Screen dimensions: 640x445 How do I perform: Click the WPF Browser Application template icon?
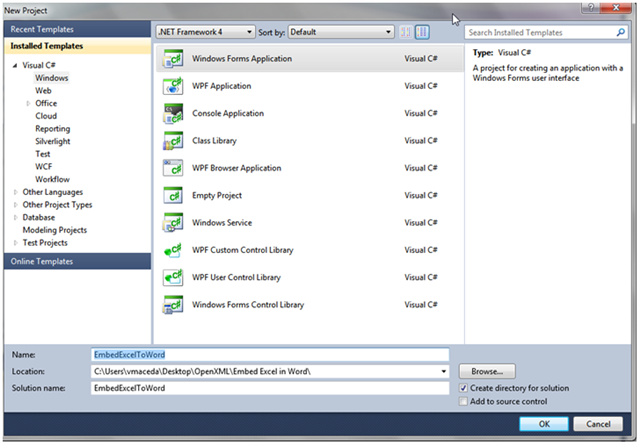173,168
